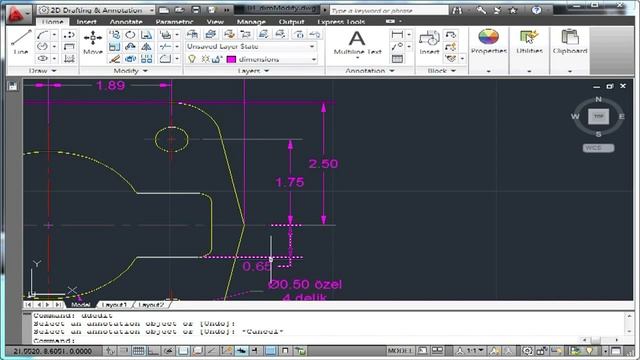Select the Arc tool in Draw panel

click(42, 35)
